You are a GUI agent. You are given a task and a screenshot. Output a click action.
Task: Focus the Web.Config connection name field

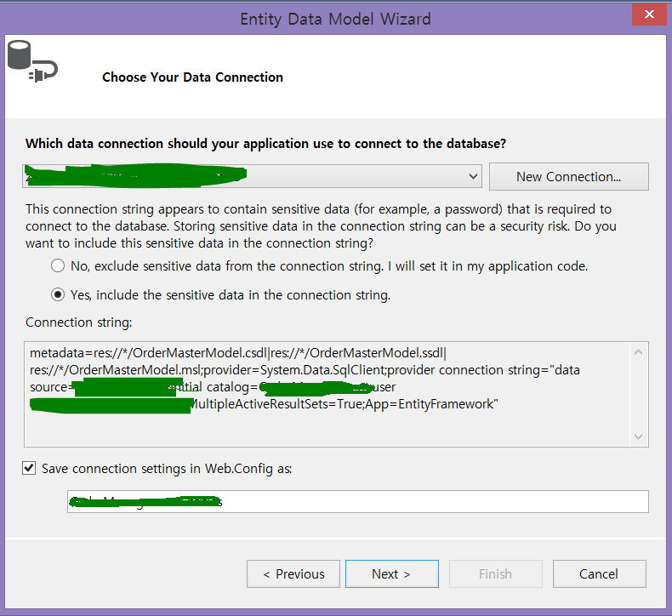point(357,502)
